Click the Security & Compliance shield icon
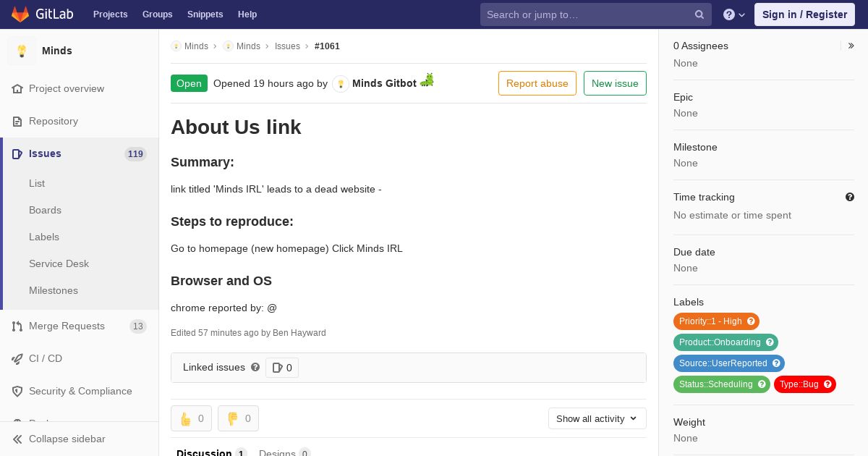Image resolution: width=868 pixels, height=456 pixels. pos(17,392)
